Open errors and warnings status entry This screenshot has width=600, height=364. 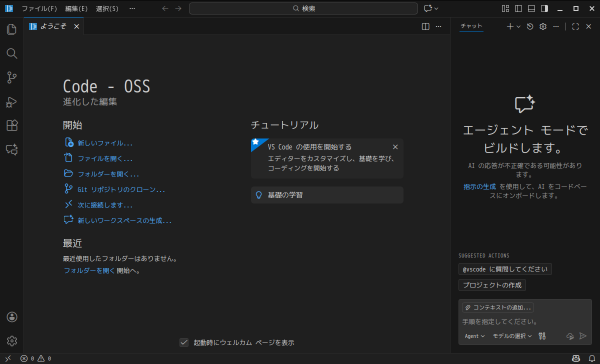35,358
